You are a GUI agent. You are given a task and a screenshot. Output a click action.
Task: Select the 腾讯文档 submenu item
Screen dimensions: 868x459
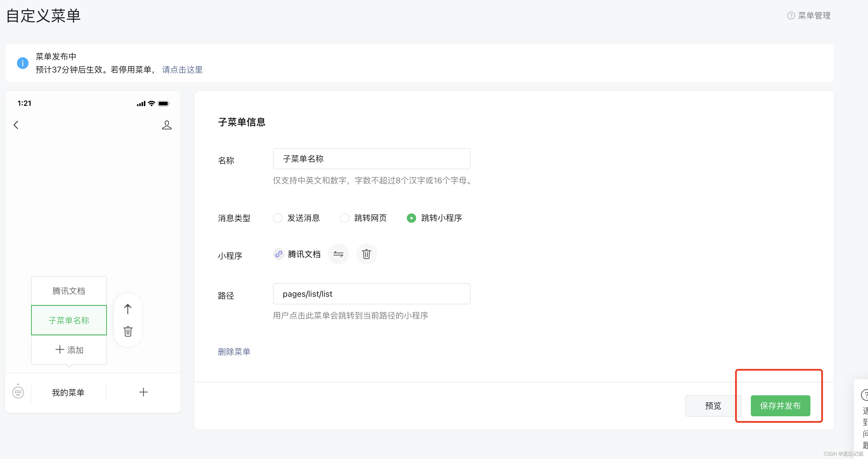pyautogui.click(x=69, y=291)
